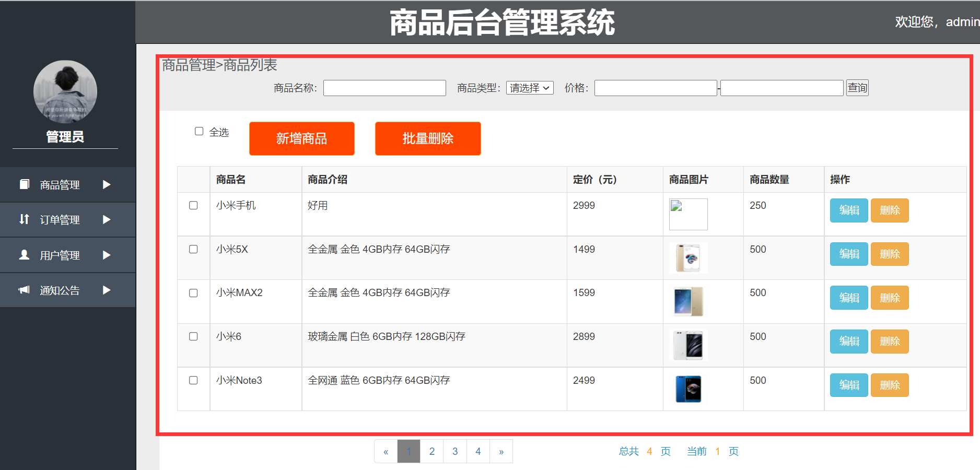
Task: Click the 商品名称 input field
Action: tap(384, 87)
